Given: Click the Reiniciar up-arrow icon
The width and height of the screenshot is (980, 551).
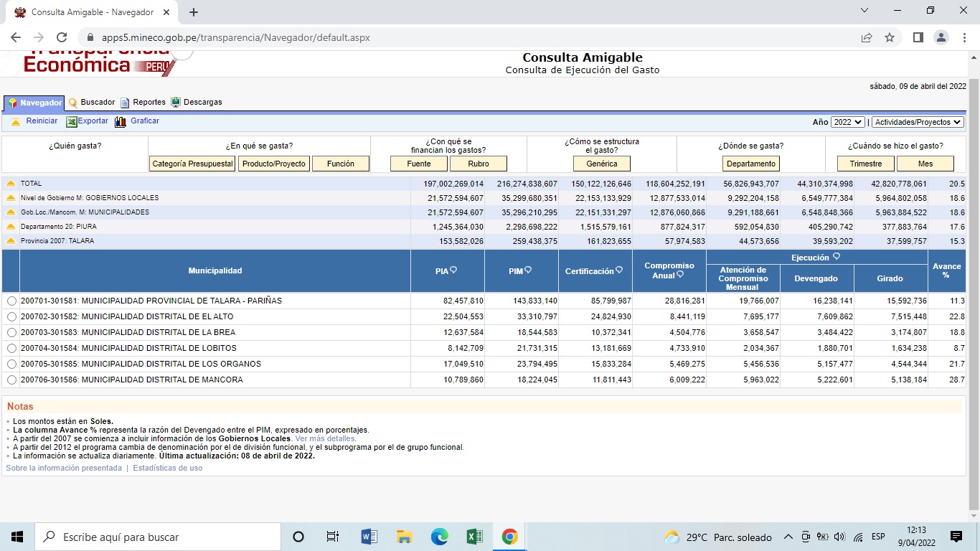Looking at the screenshot, I should pos(16,122).
